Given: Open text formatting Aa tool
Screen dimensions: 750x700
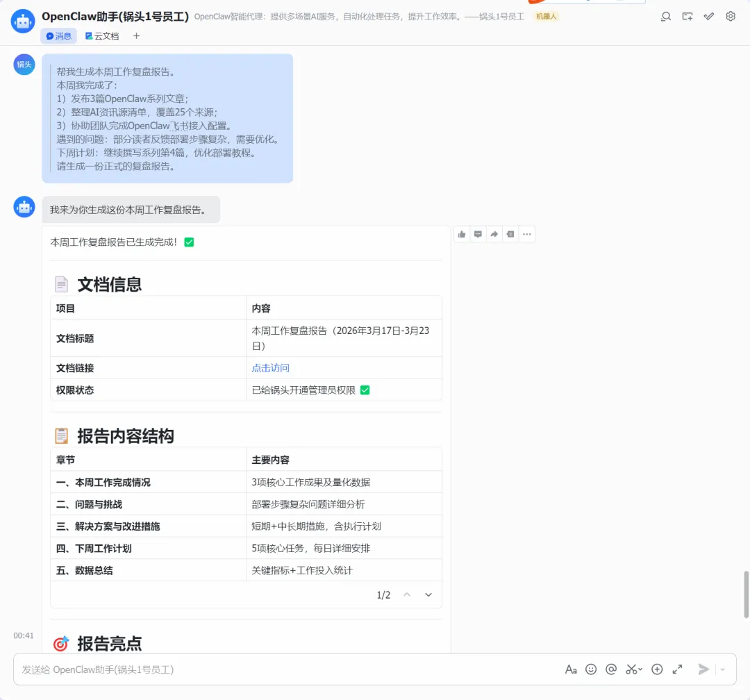Looking at the screenshot, I should 571,669.
